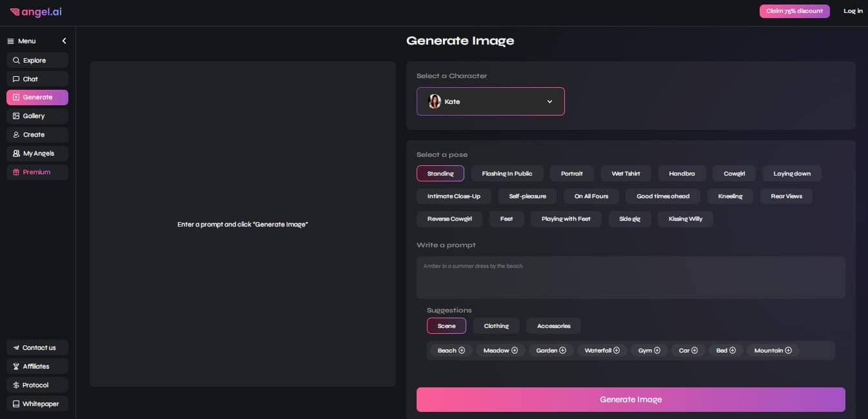Image resolution: width=868 pixels, height=419 pixels.
Task: Select the Portrait pose
Action: (572, 174)
